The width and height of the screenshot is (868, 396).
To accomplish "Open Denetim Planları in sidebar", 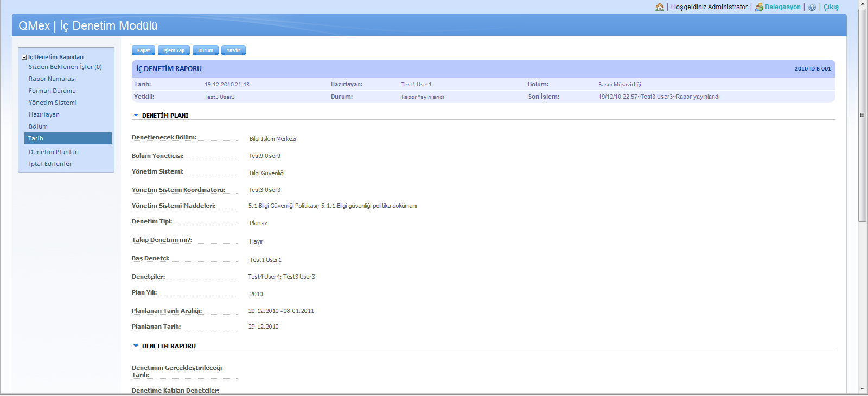I will [54, 152].
